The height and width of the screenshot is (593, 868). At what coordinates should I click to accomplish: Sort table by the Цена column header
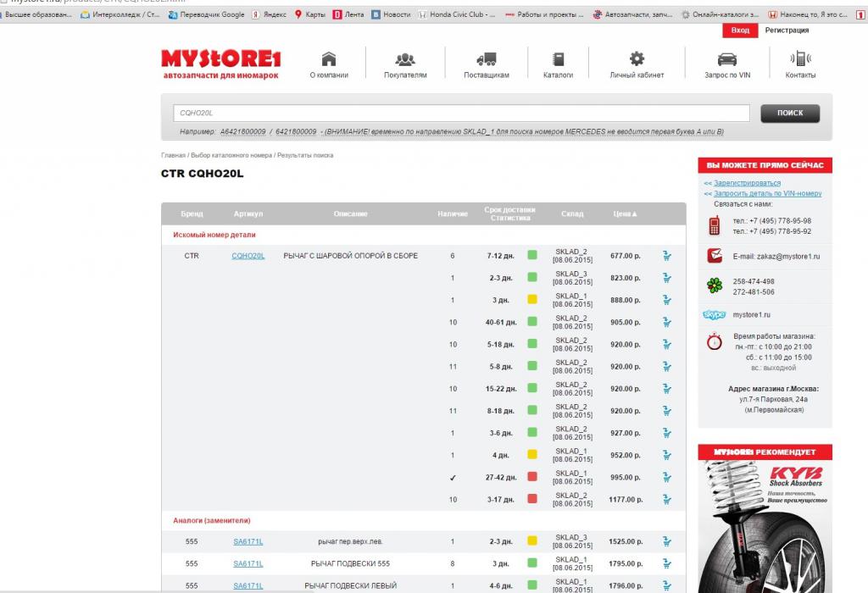coord(625,214)
